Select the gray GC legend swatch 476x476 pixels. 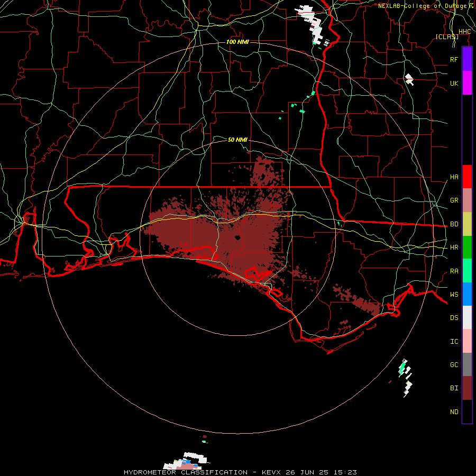click(x=467, y=364)
